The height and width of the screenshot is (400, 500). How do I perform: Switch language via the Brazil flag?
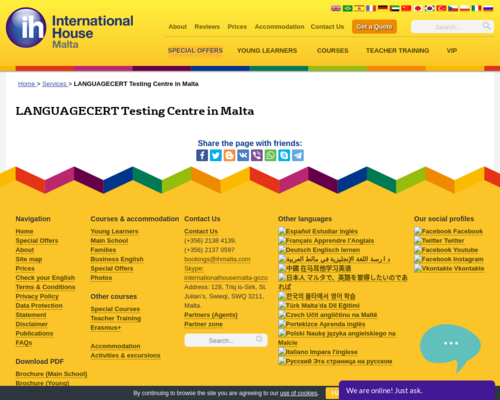(347, 8)
